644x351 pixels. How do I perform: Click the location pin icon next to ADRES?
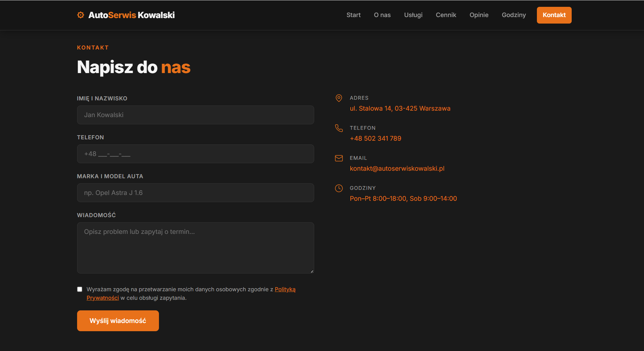339,98
